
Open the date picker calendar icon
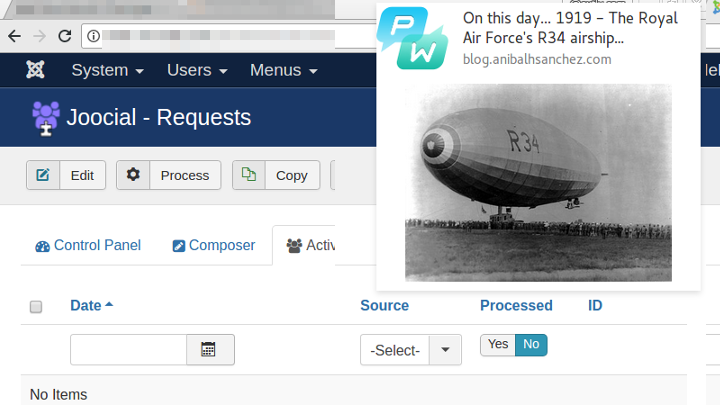click(x=210, y=350)
